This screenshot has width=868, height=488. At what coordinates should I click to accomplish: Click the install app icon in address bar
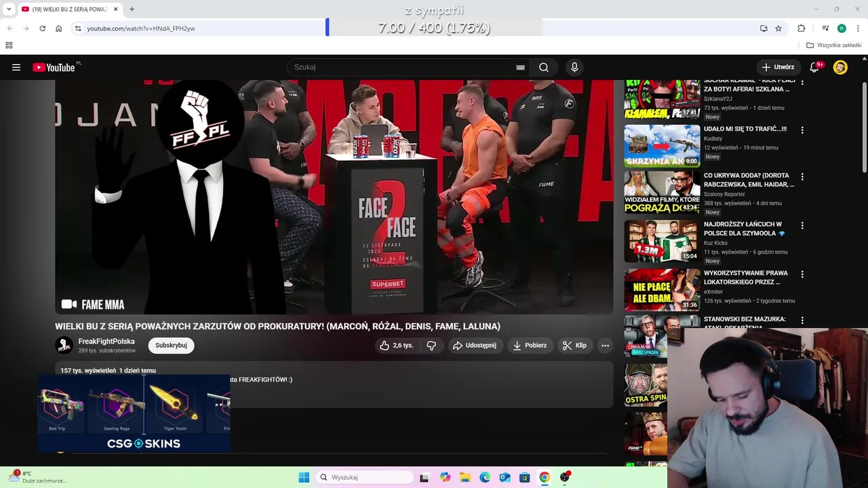click(764, 28)
